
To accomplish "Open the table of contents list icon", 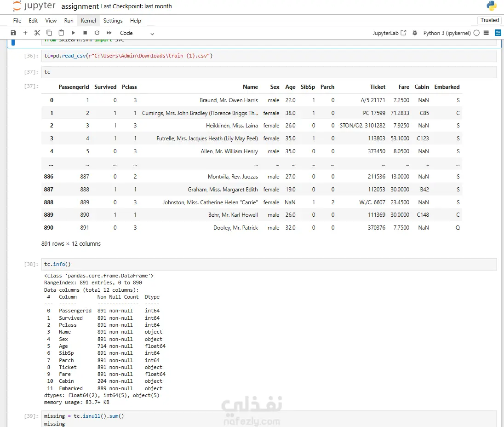I will (487, 33).
